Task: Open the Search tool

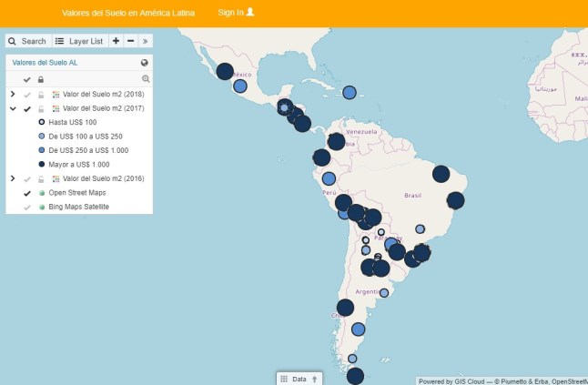Action: (27, 41)
